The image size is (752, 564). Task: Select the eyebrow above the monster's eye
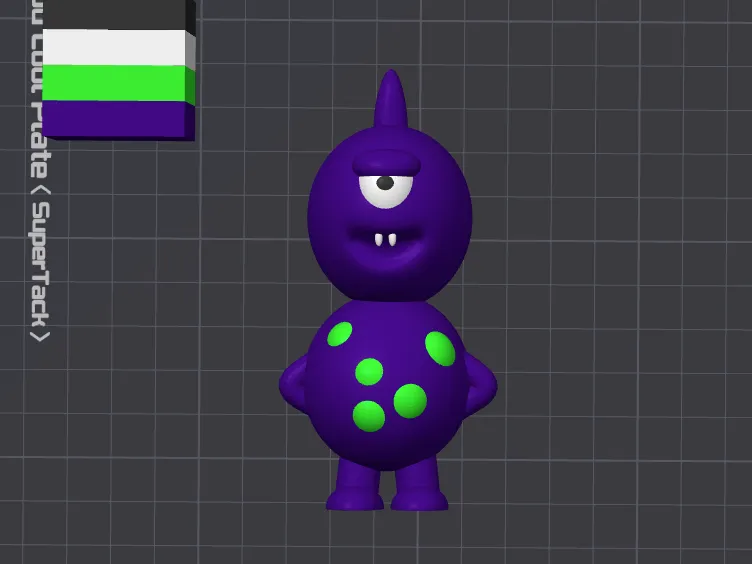click(x=388, y=161)
